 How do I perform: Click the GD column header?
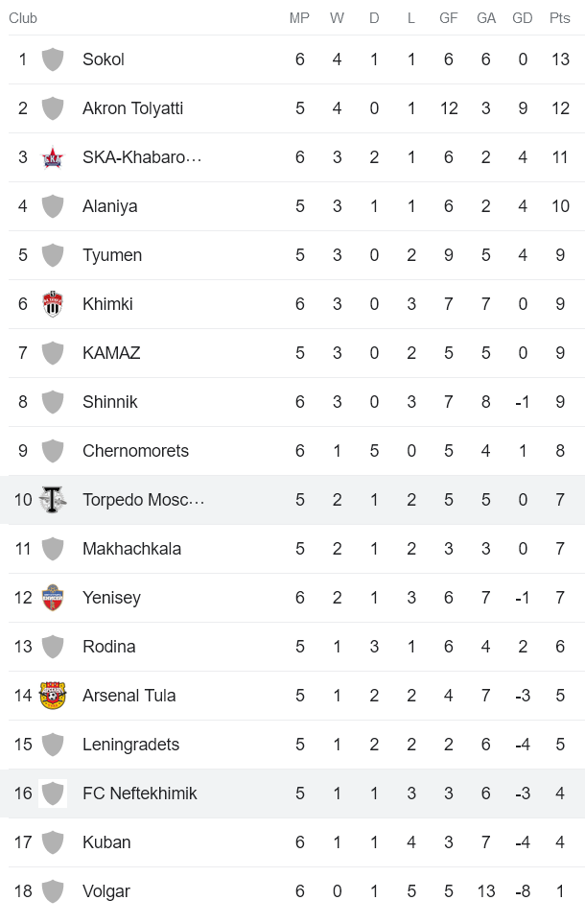click(x=523, y=17)
